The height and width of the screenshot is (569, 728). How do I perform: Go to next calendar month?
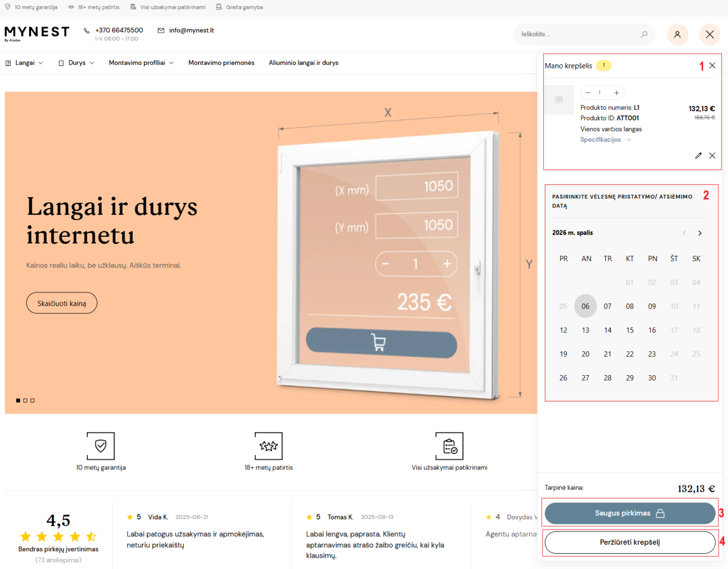pos(700,233)
